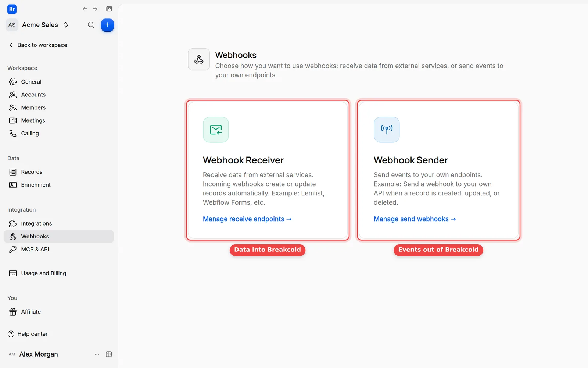Go to Integrations page
This screenshot has width=588, height=368.
tap(59, 223)
